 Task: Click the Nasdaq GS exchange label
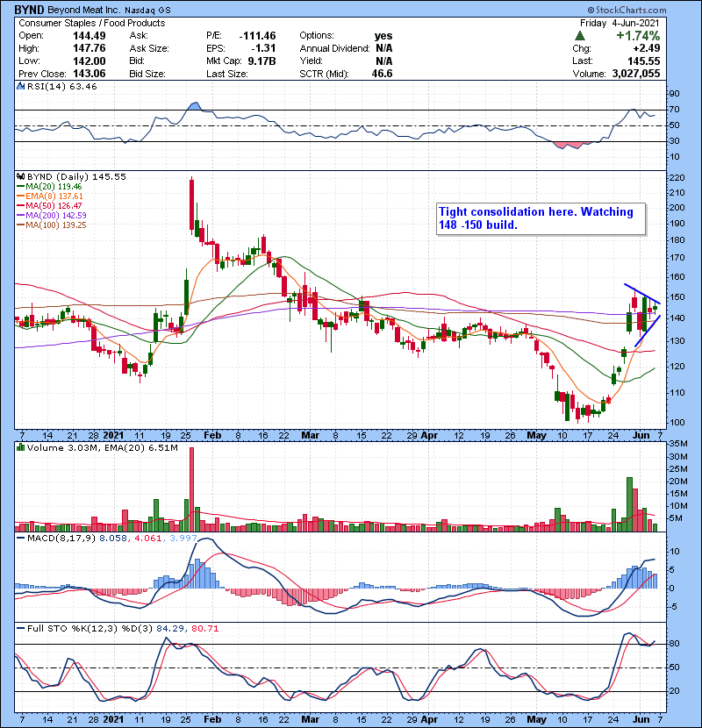(147, 10)
